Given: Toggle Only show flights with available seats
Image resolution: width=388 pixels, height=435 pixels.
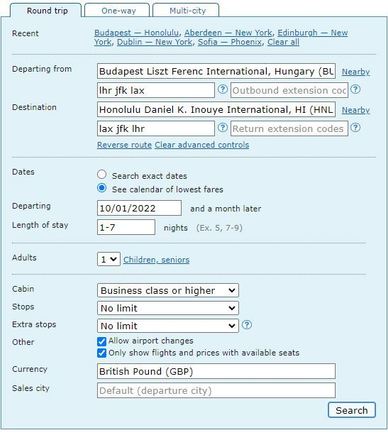Looking at the screenshot, I should click(102, 353).
